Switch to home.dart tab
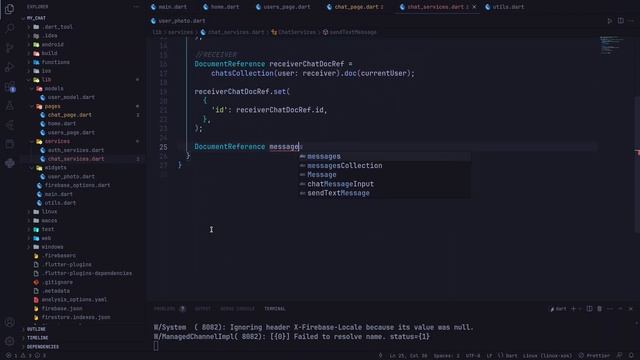640x360 pixels. click(221, 7)
